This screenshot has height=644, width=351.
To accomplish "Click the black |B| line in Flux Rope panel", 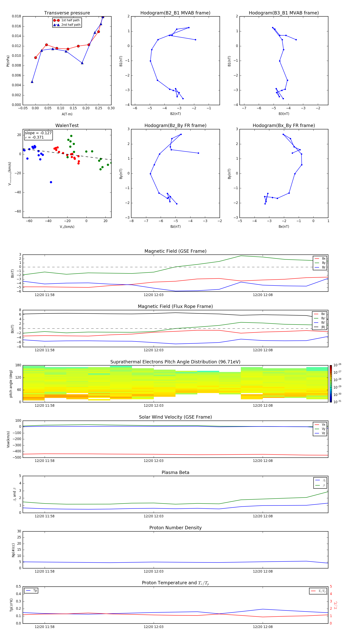I will pos(175,313).
